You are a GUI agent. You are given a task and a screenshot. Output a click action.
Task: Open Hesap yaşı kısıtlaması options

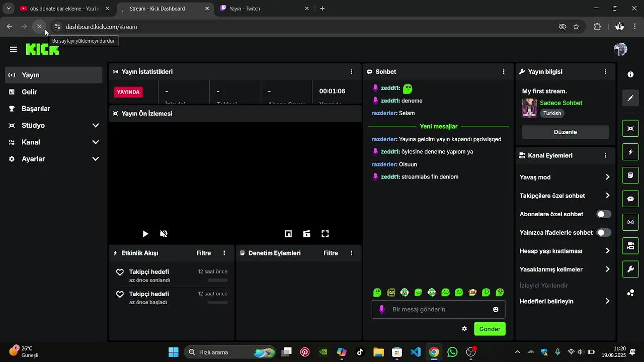point(566,251)
